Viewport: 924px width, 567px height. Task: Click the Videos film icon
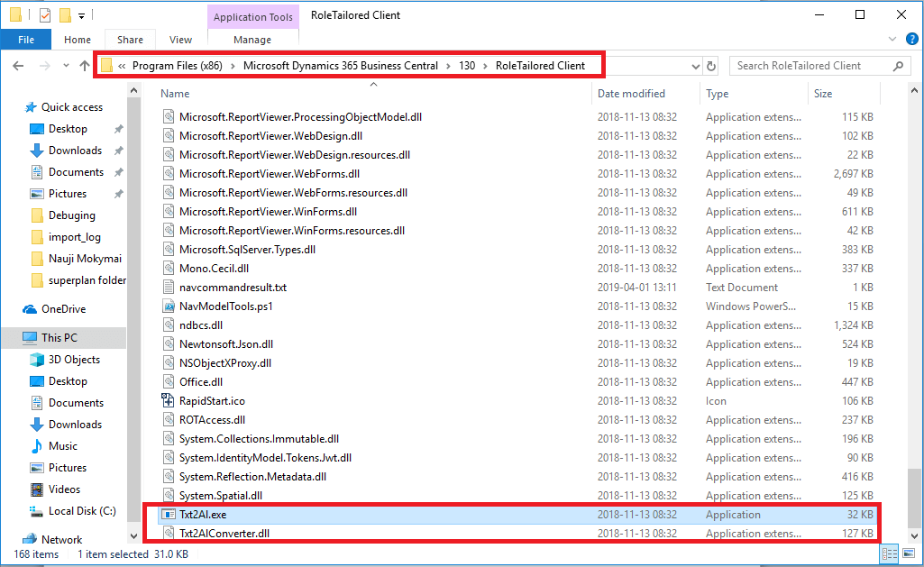coord(37,489)
